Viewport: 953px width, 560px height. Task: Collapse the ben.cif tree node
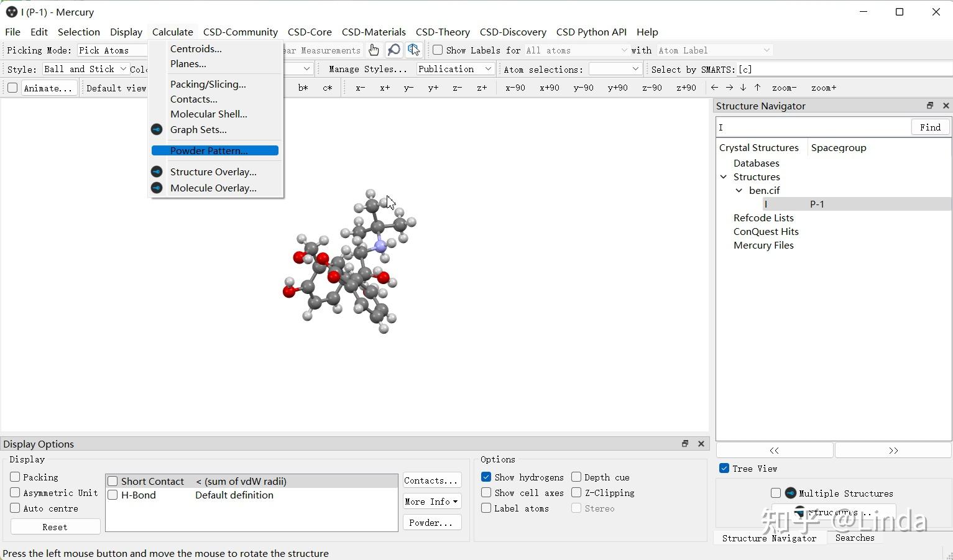(x=739, y=190)
